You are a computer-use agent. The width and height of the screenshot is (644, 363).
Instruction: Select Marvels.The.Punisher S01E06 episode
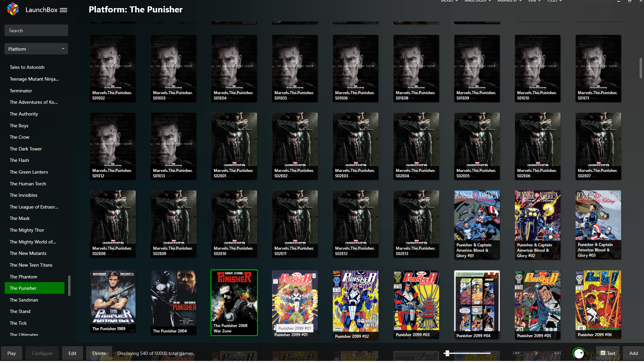tap(356, 69)
